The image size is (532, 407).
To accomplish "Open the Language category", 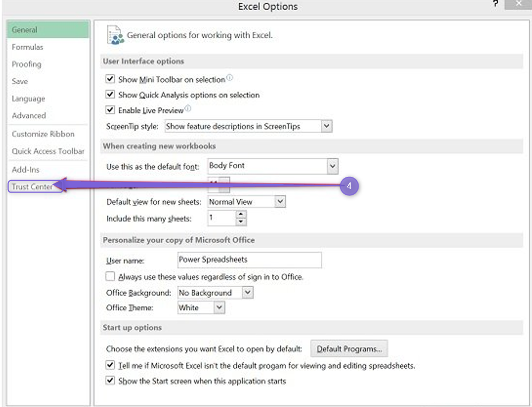I will (x=48, y=99).
